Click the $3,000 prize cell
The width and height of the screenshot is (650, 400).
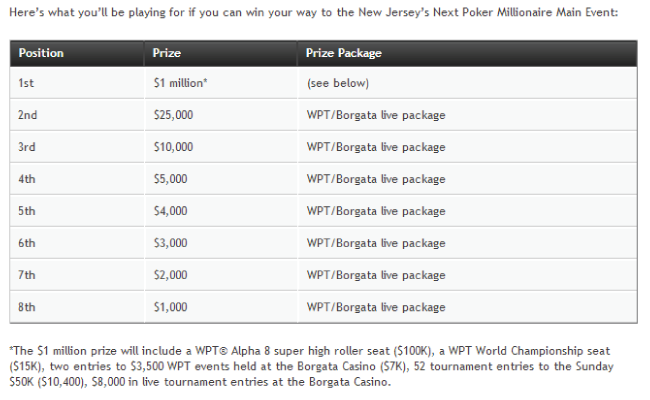coord(172,243)
